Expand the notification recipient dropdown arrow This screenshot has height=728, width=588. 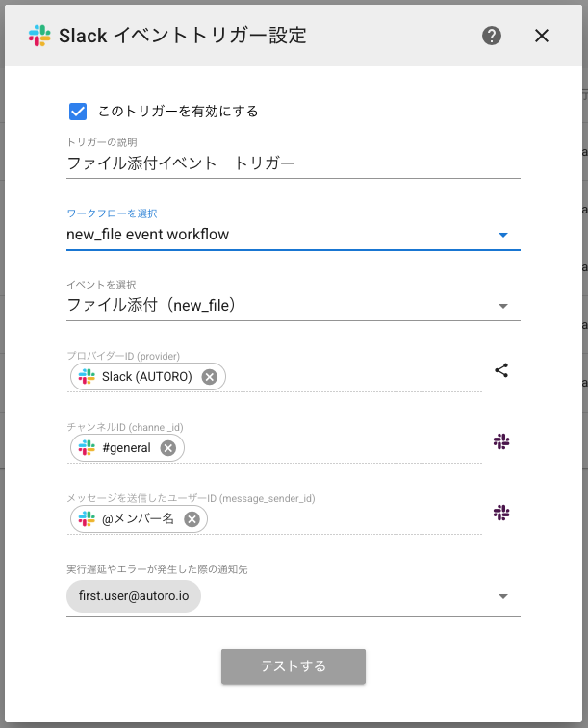pyautogui.click(x=502, y=596)
